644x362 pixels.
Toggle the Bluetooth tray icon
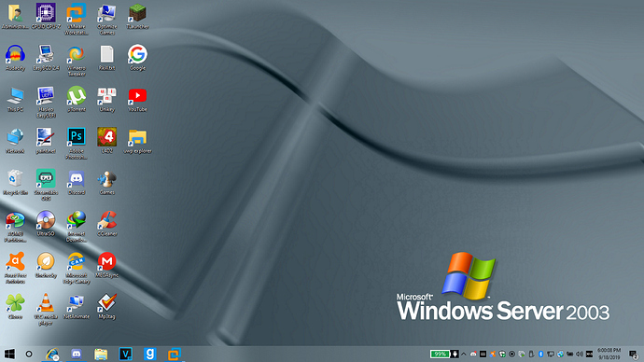pyautogui.click(x=541, y=354)
